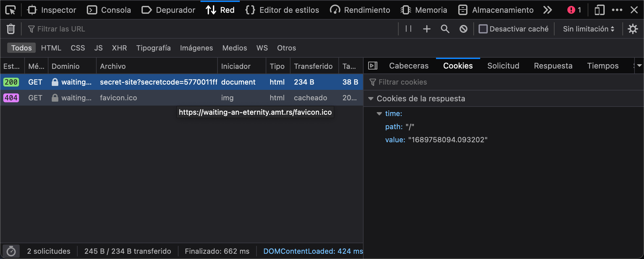Click cookie value 1689758094.093202

tap(448, 140)
